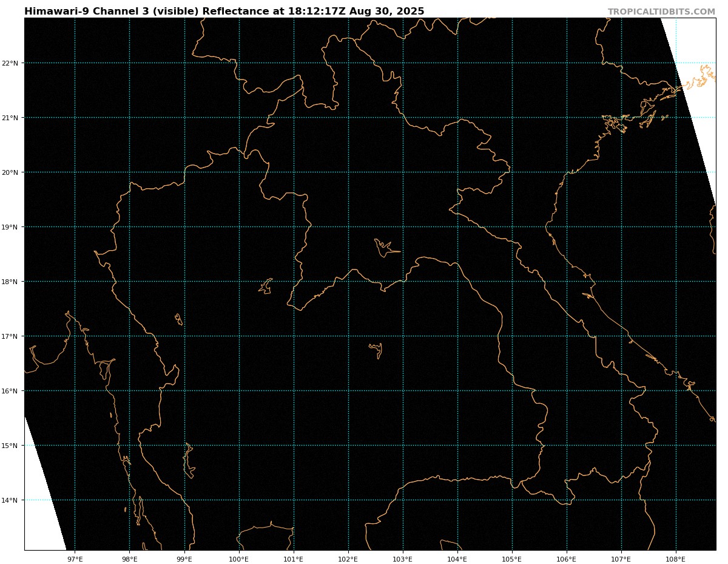Click the 19°N latitude label
Viewport: 728px width, 564px height.
(x=10, y=227)
